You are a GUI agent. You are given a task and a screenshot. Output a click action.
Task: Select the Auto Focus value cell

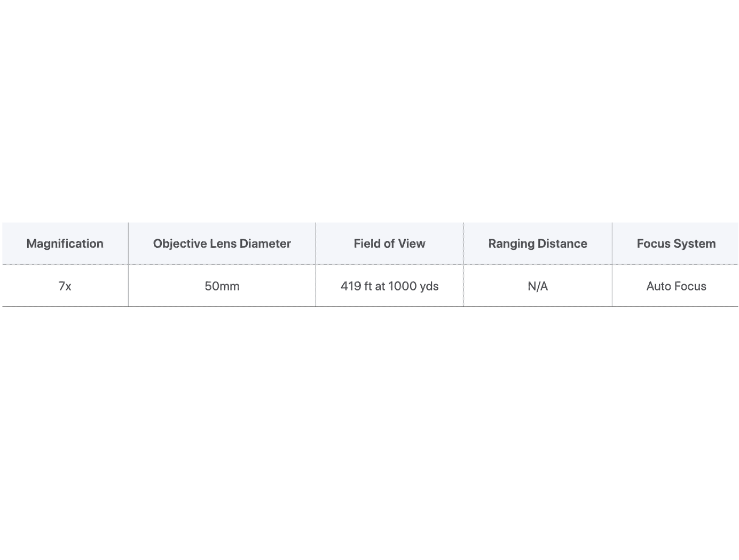tap(676, 286)
